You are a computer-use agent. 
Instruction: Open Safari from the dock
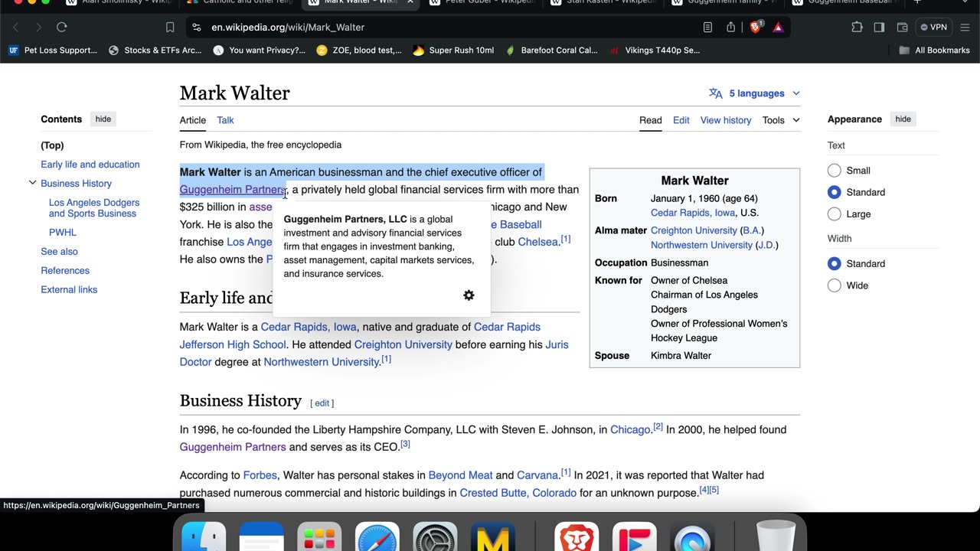click(x=377, y=538)
